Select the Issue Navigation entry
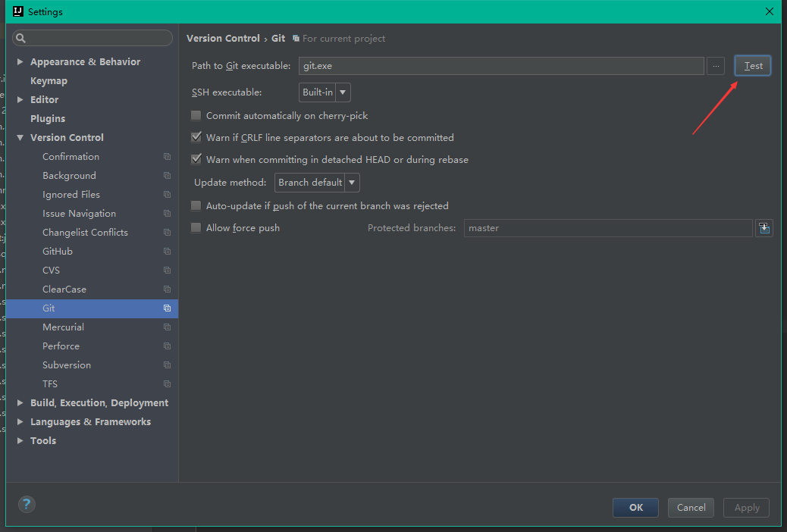This screenshot has width=787, height=532. point(80,213)
